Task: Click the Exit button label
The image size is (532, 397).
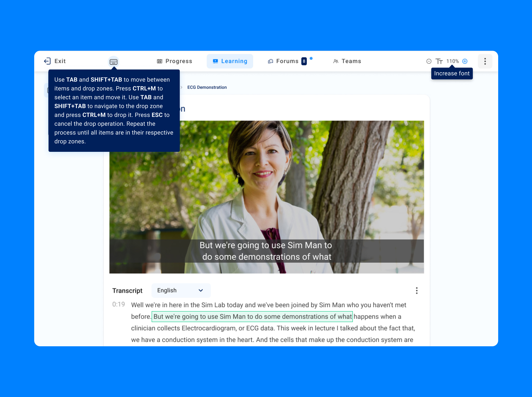Action: pyautogui.click(x=60, y=61)
